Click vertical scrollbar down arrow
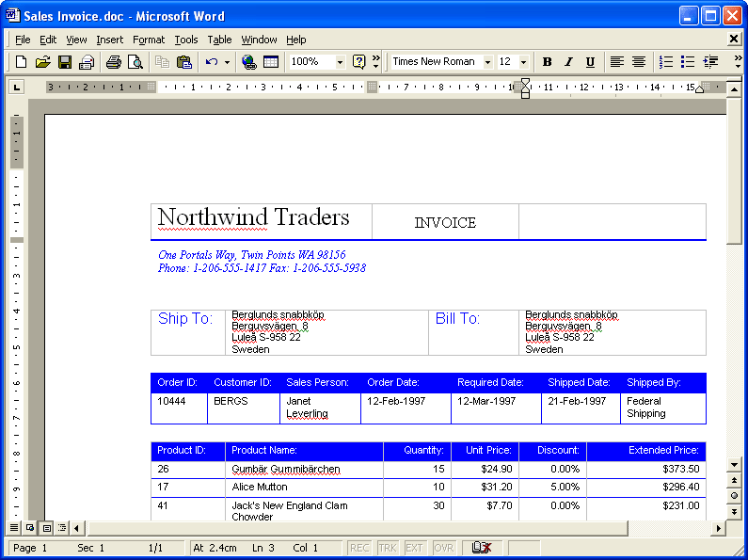The image size is (748, 560). 734,464
